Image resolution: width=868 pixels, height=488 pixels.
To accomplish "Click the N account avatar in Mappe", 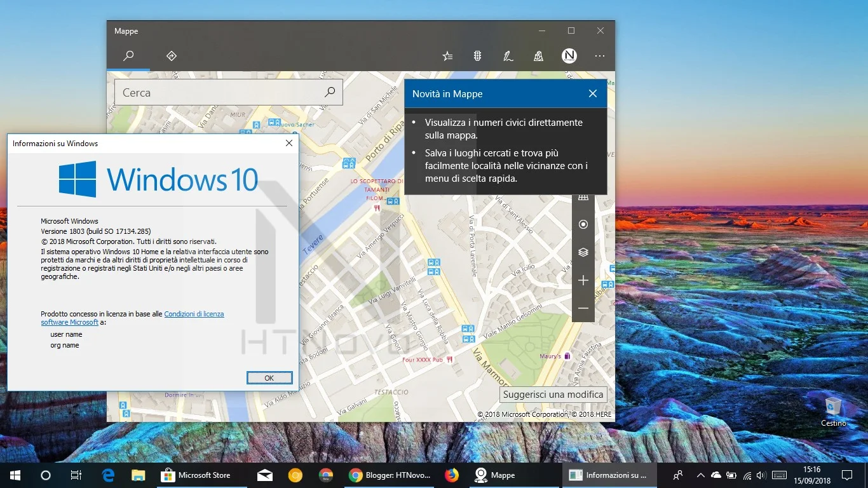I will (569, 56).
